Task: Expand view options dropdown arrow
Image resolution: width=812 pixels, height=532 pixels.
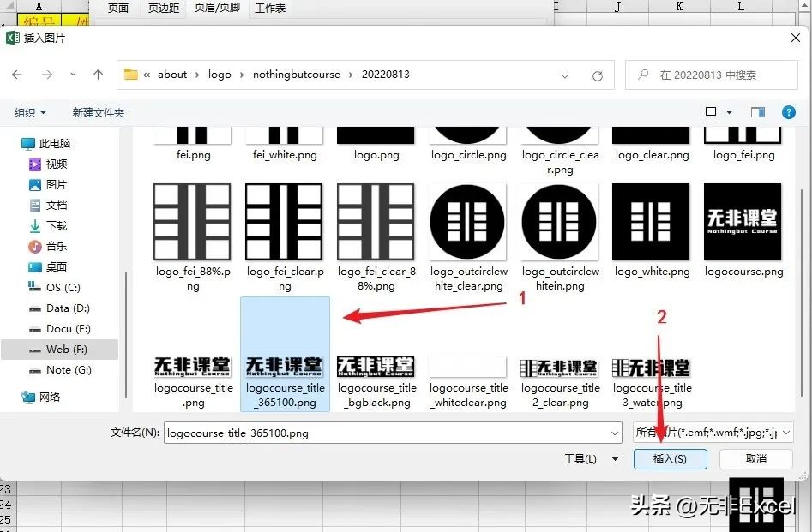Action: tap(729, 111)
